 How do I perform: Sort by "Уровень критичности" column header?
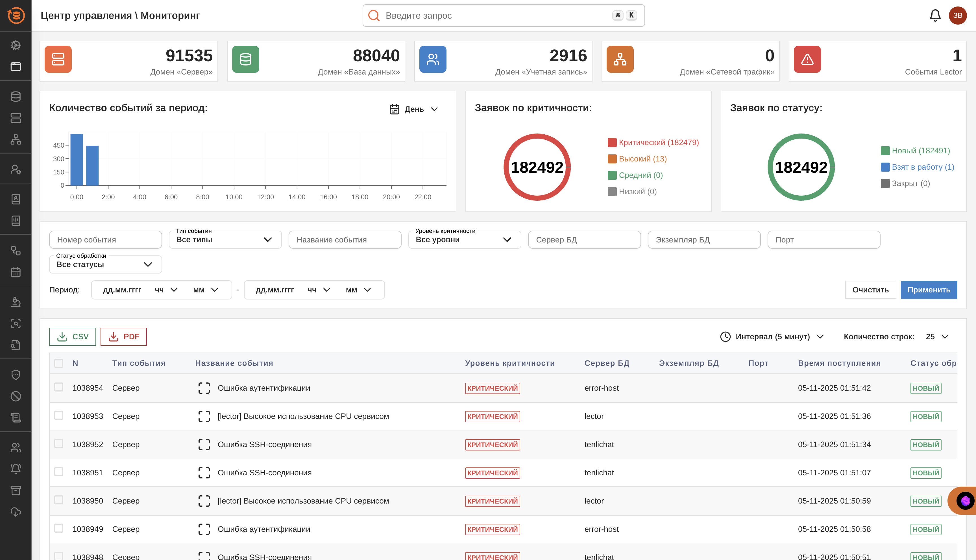(x=509, y=363)
